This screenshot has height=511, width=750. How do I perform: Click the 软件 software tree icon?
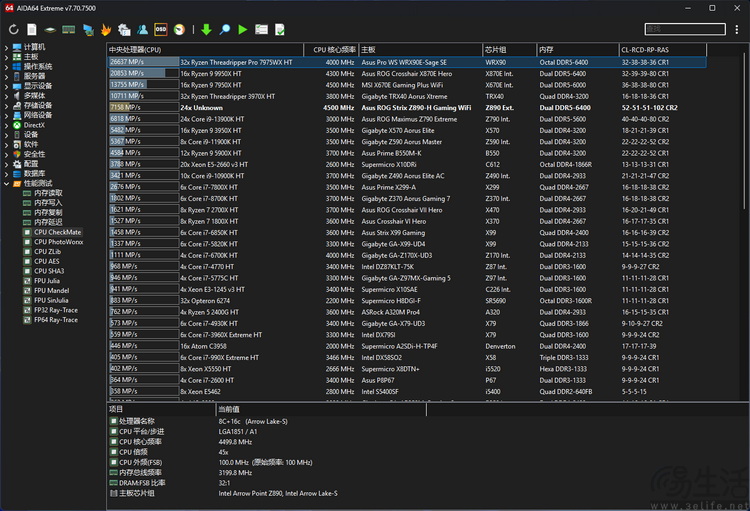[x=17, y=144]
